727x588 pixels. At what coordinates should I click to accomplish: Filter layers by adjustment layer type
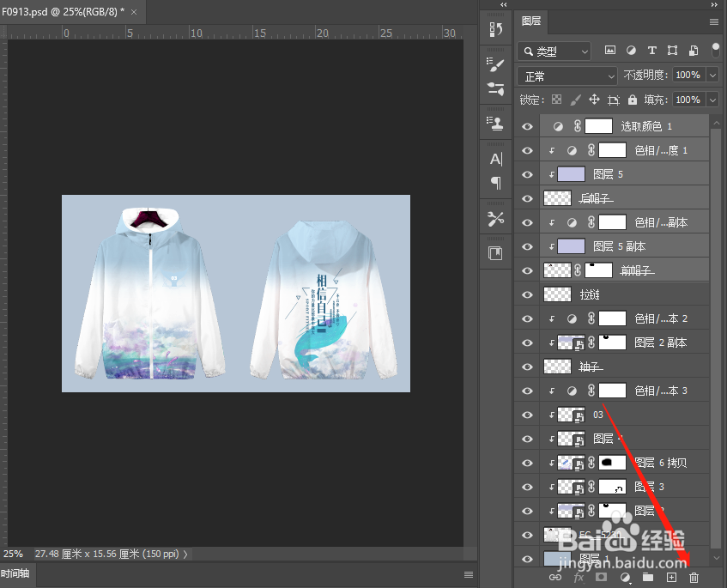(x=631, y=50)
